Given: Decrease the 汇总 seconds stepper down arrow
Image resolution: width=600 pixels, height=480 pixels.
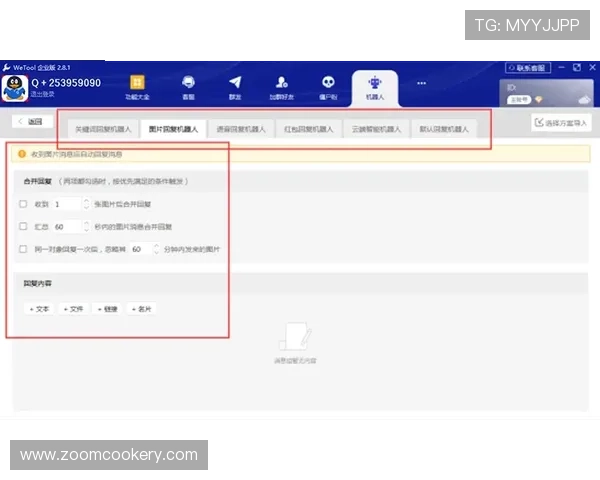Looking at the screenshot, I should coord(86,230).
